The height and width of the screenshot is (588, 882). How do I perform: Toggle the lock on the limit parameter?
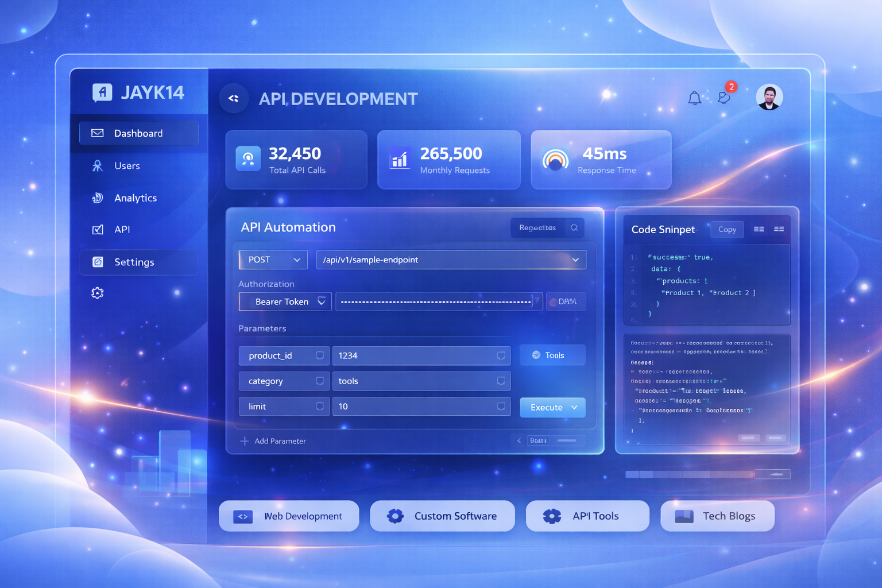pyautogui.click(x=319, y=406)
